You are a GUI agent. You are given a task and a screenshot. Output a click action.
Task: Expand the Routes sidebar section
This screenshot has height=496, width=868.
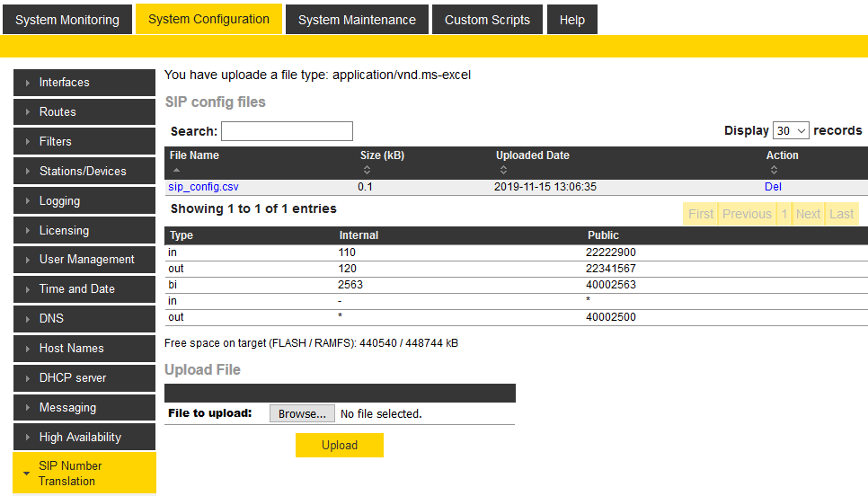click(x=84, y=112)
